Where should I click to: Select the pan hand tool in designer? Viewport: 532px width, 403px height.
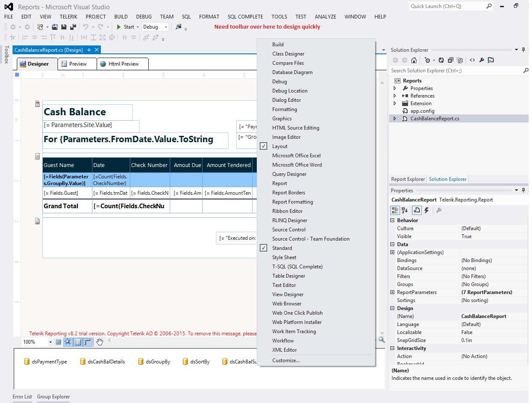click(100, 342)
